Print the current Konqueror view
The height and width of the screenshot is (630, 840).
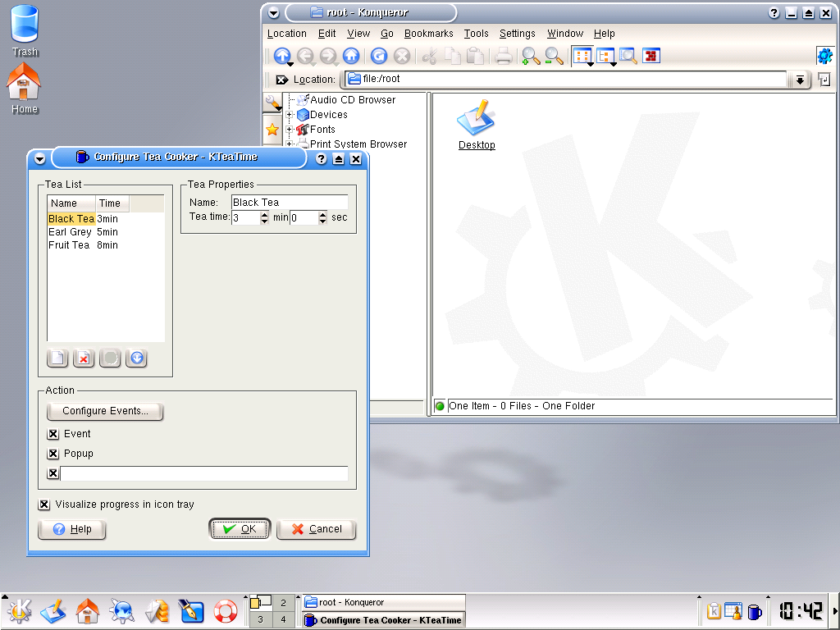tap(503, 56)
